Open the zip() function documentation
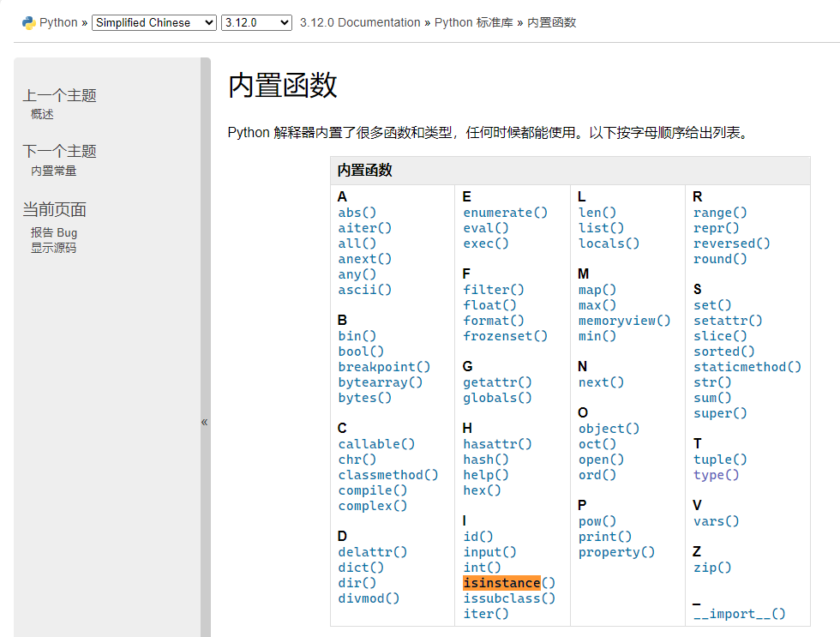 (x=712, y=567)
